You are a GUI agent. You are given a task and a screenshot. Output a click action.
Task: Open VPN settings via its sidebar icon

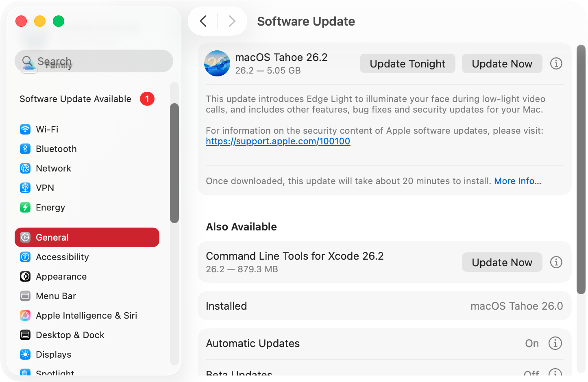click(x=25, y=188)
